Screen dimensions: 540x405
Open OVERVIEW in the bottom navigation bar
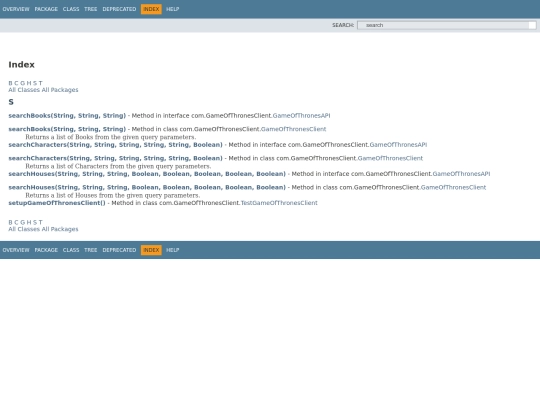[16, 250]
